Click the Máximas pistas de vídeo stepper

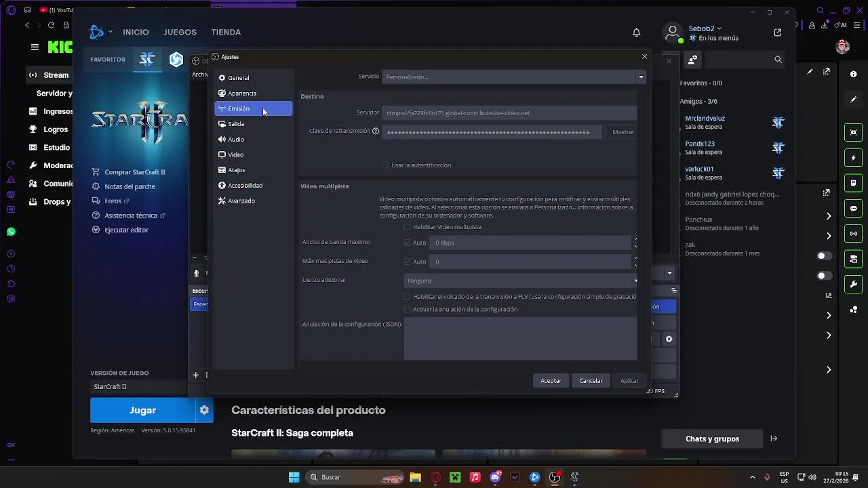(x=635, y=262)
